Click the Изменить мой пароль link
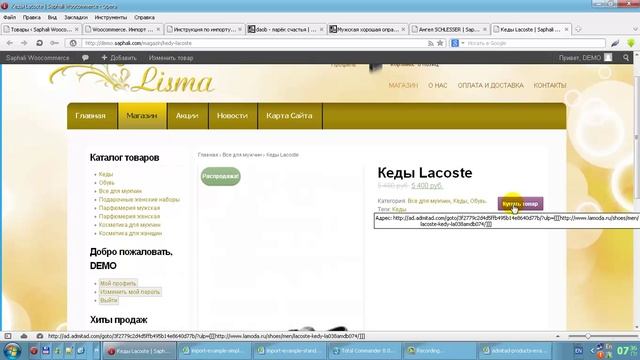 (x=130, y=292)
